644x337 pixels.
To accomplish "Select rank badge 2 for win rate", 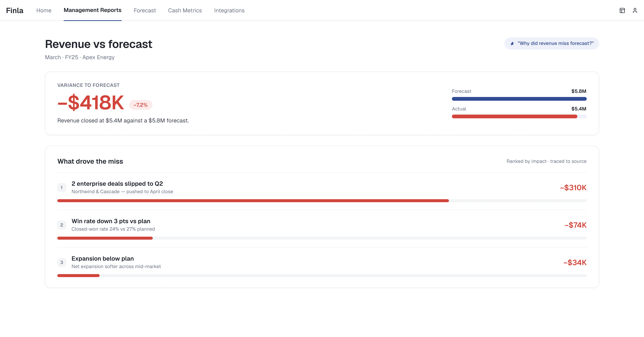I will point(62,225).
